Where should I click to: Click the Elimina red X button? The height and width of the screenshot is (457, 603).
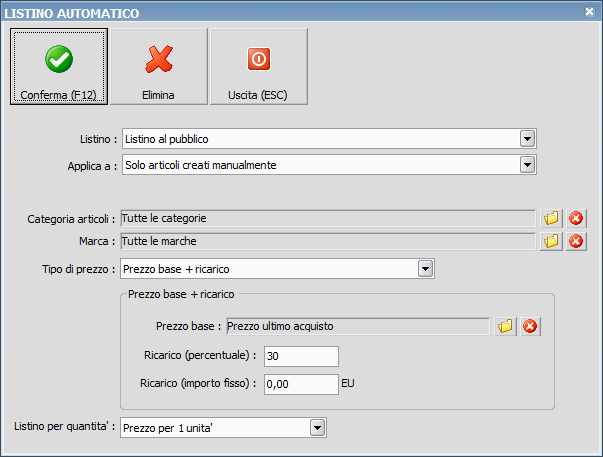(158, 66)
